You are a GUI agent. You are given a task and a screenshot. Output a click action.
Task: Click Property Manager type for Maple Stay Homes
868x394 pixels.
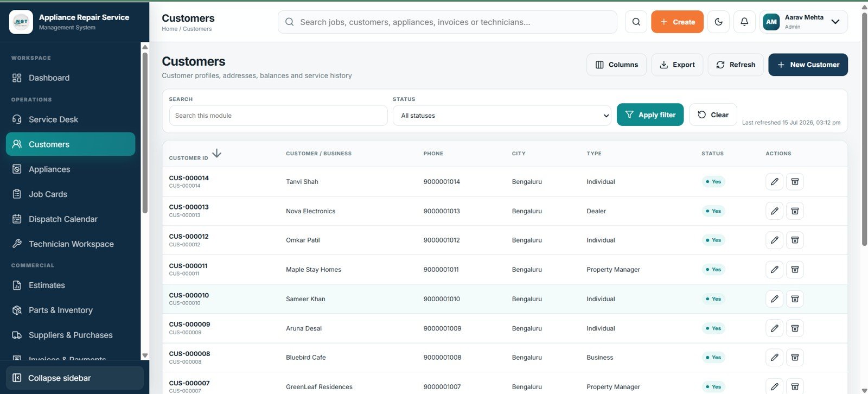tap(613, 269)
